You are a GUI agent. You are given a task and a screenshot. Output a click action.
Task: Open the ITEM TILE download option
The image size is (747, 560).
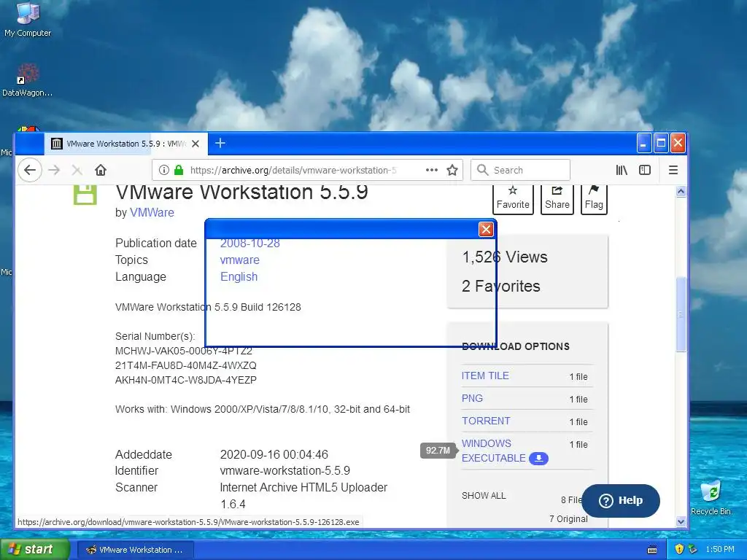tap(485, 376)
